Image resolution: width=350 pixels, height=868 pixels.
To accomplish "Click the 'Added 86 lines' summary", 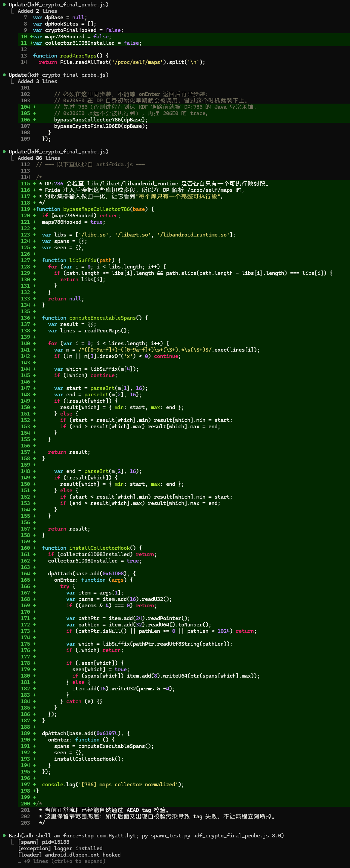I will [39, 158].
